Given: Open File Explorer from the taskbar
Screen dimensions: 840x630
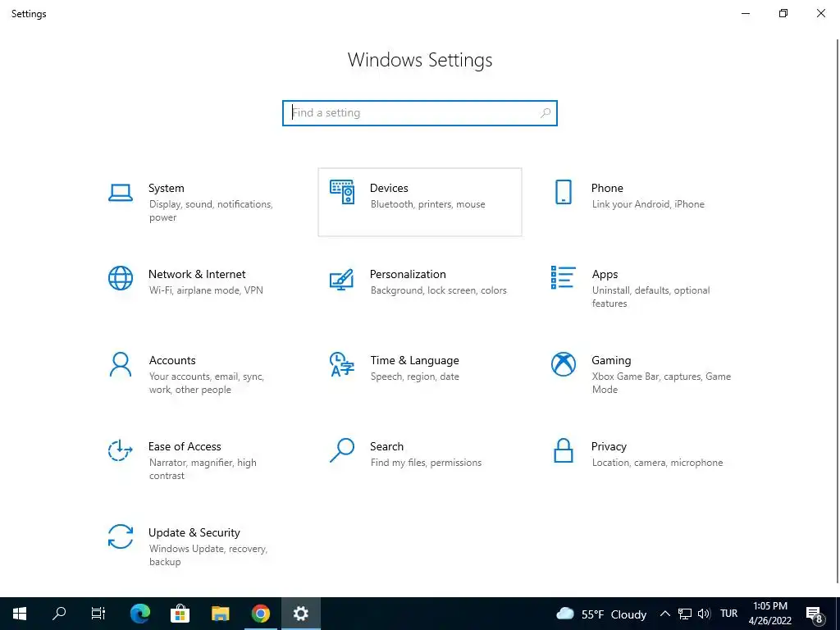Looking at the screenshot, I should pyautogui.click(x=220, y=614).
